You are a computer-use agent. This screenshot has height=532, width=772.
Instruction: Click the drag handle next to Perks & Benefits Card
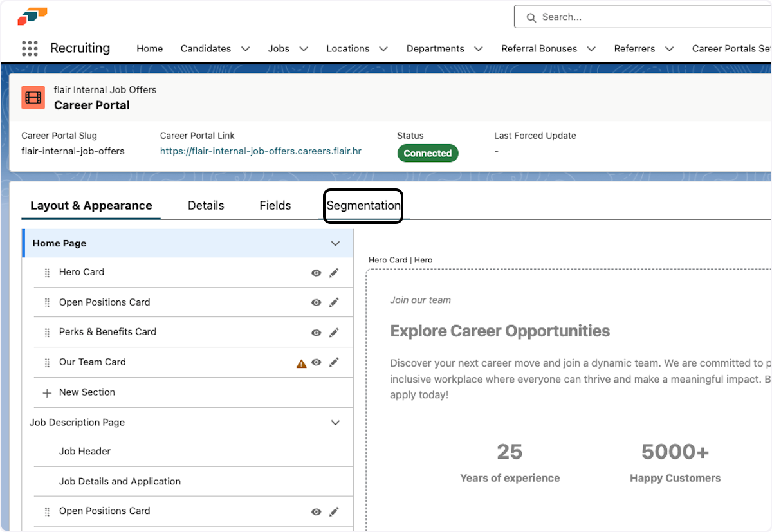pyautogui.click(x=47, y=332)
